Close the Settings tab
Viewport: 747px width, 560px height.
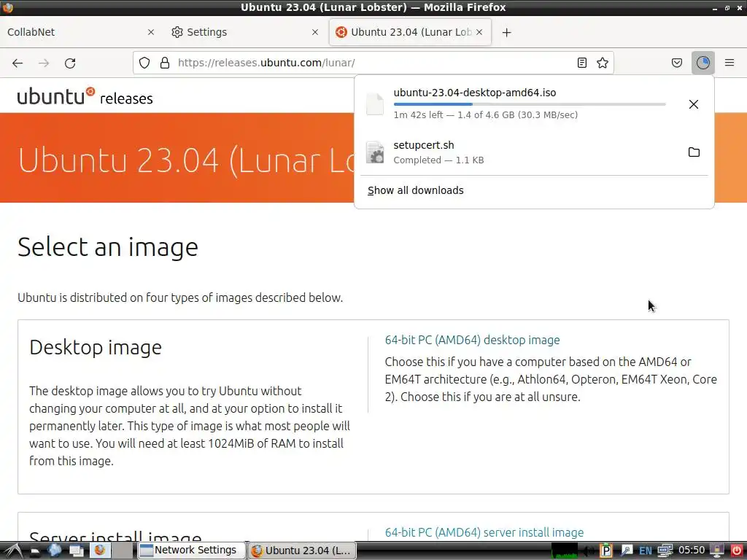315,32
